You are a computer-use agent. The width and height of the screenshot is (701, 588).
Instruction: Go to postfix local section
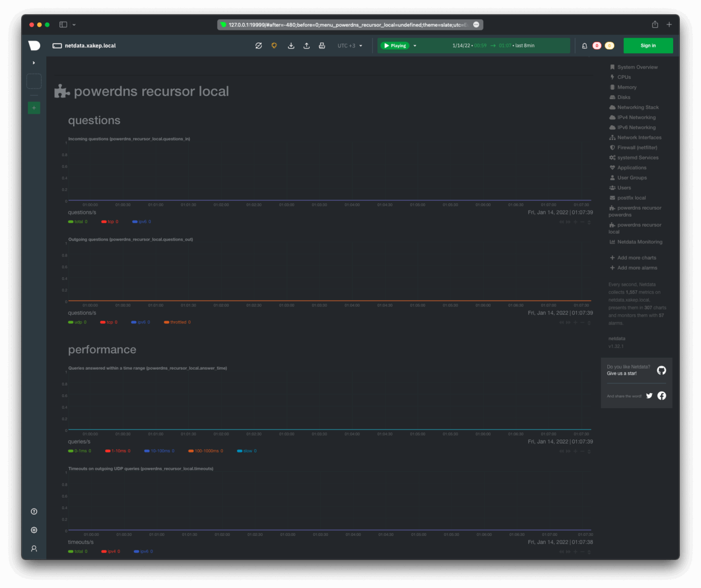(627, 198)
